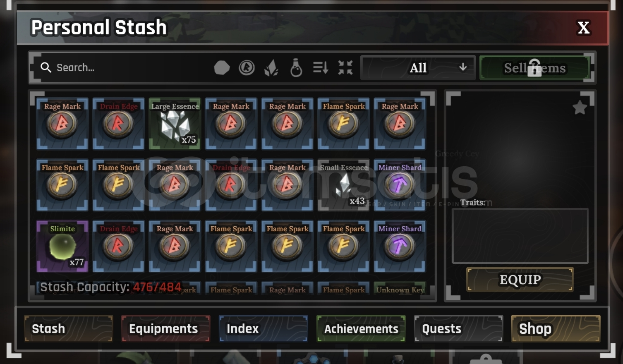Click the locked Sell Items button

coord(534,68)
